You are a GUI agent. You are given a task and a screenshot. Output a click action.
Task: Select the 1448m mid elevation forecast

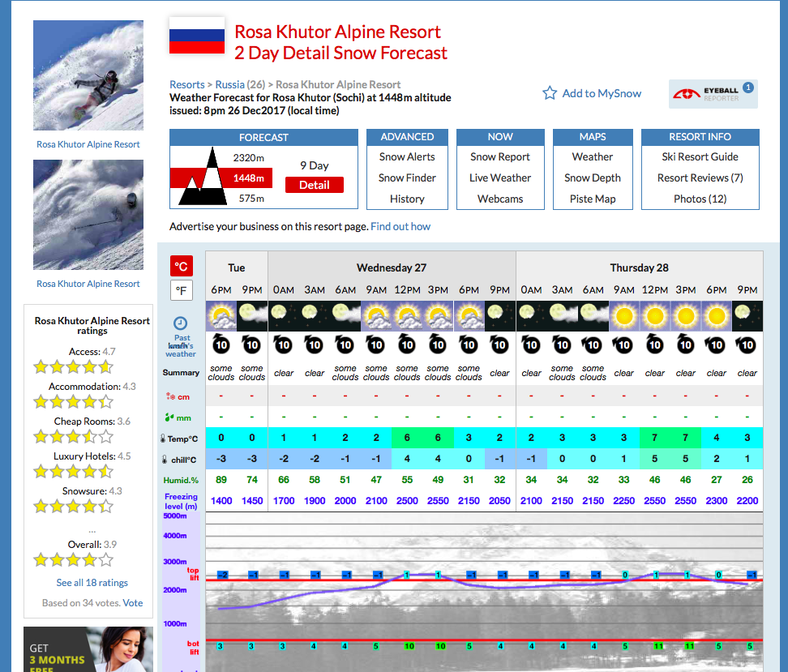(248, 178)
